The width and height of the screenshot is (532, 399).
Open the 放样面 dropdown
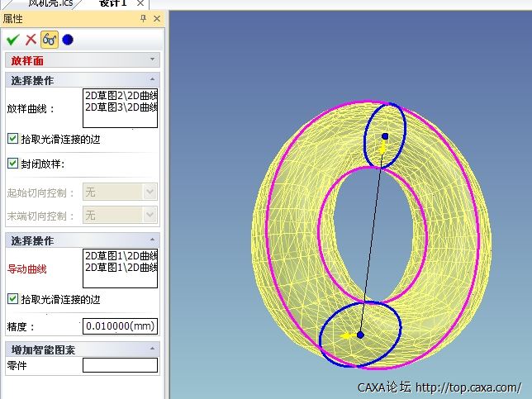pos(152,59)
